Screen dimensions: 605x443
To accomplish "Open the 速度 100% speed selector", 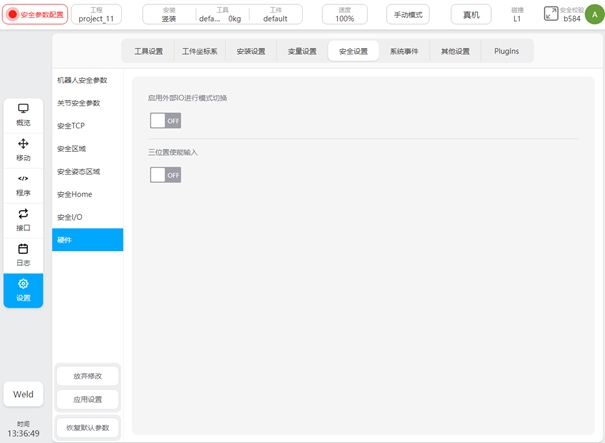I will 344,15.
